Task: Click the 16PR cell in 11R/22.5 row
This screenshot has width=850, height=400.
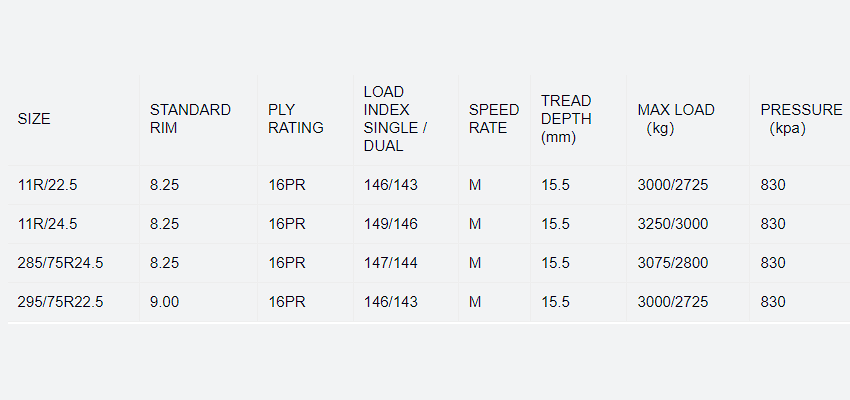Action: 286,185
